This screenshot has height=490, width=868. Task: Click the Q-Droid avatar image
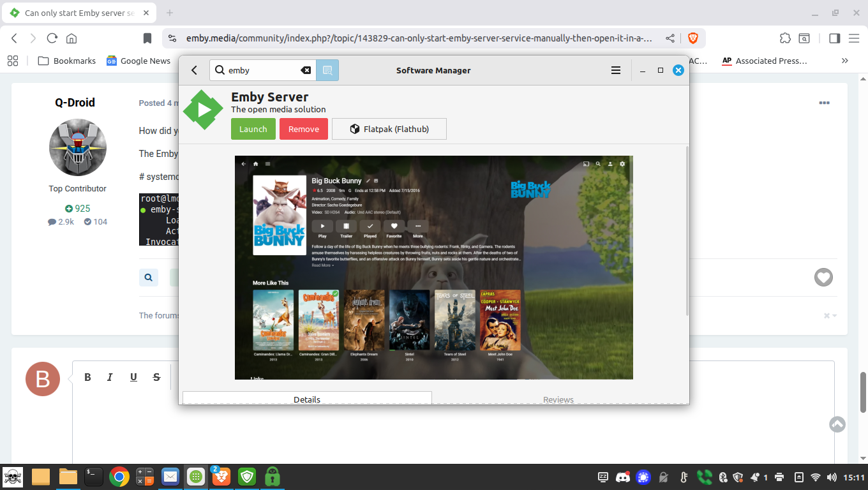pos(78,148)
